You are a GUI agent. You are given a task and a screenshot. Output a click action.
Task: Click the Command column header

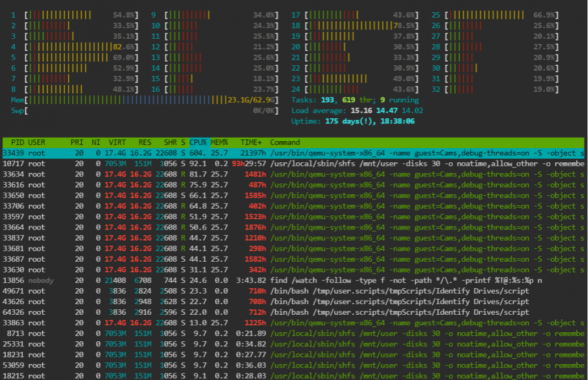coord(285,142)
